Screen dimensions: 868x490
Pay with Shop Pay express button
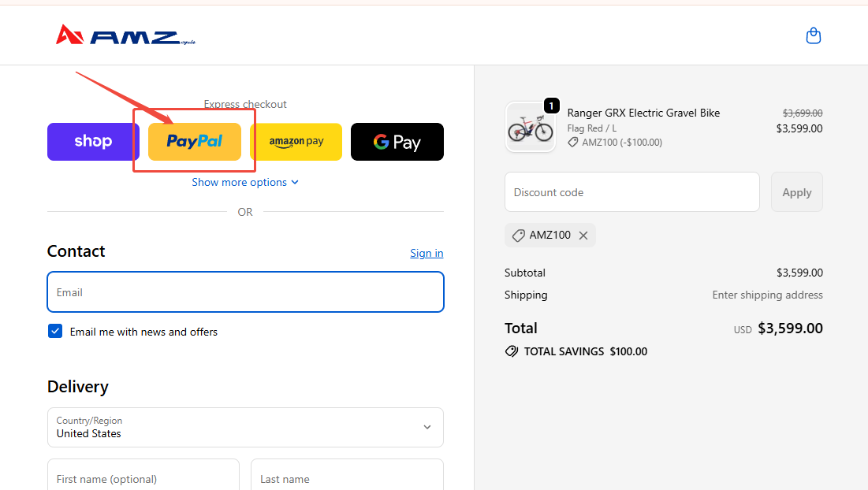pos(93,142)
